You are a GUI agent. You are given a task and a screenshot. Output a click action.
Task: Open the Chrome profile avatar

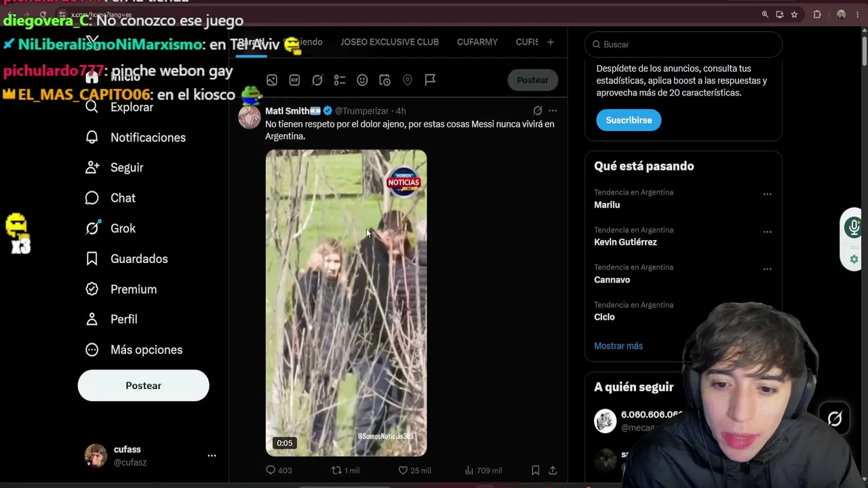coord(841,14)
